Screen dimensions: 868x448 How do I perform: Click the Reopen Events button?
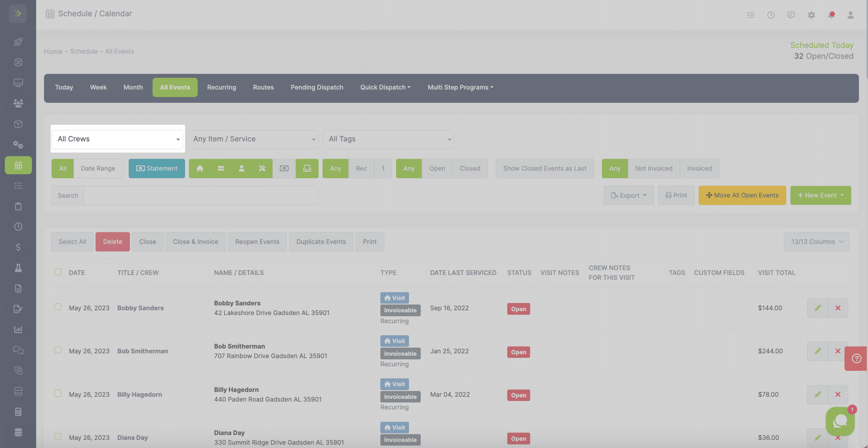[257, 242]
